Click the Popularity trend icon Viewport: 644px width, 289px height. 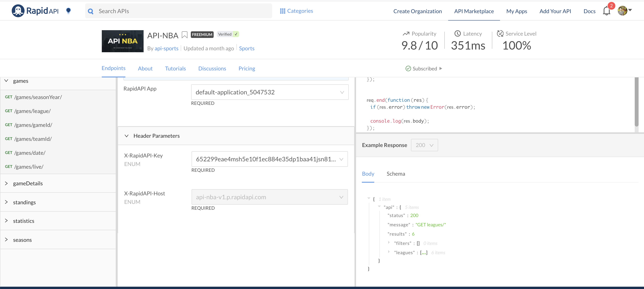406,34
